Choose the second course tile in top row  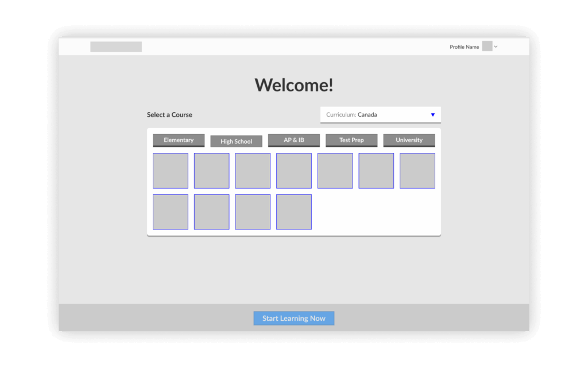tap(211, 171)
